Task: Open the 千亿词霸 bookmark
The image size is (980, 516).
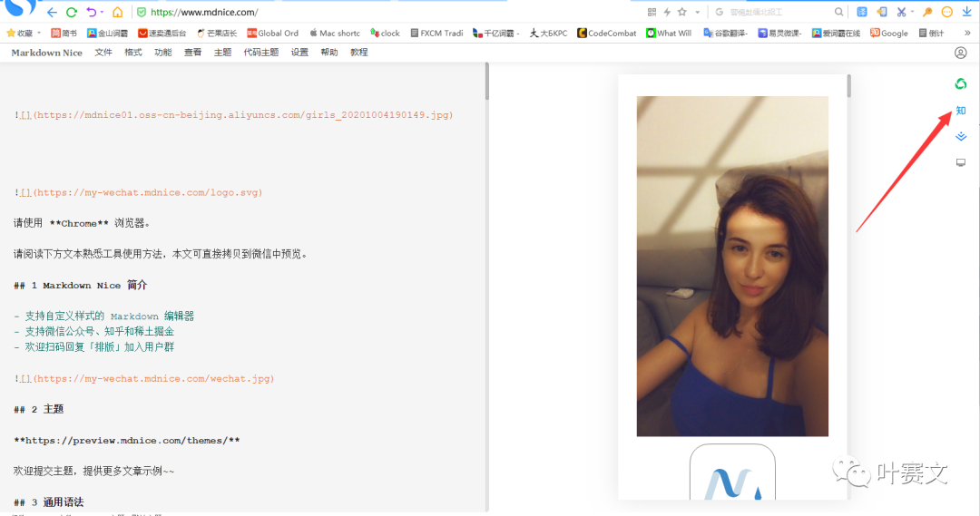Action: point(496,34)
